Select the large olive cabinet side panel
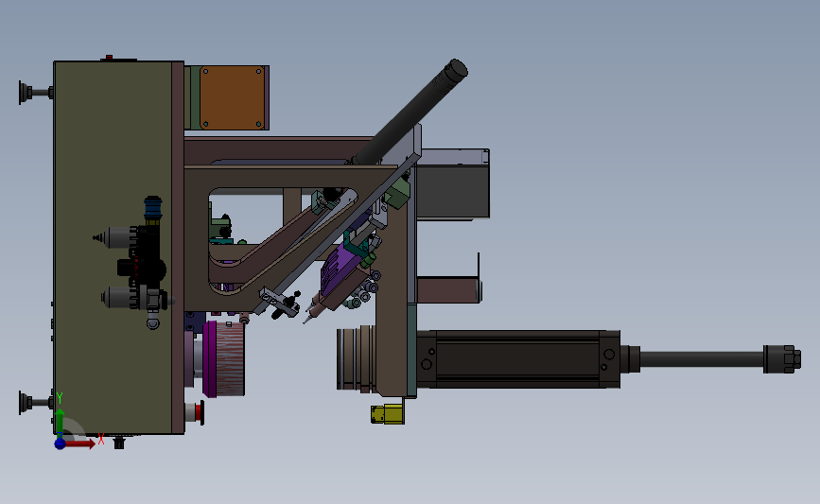This screenshot has width=820, height=504. click(x=113, y=248)
